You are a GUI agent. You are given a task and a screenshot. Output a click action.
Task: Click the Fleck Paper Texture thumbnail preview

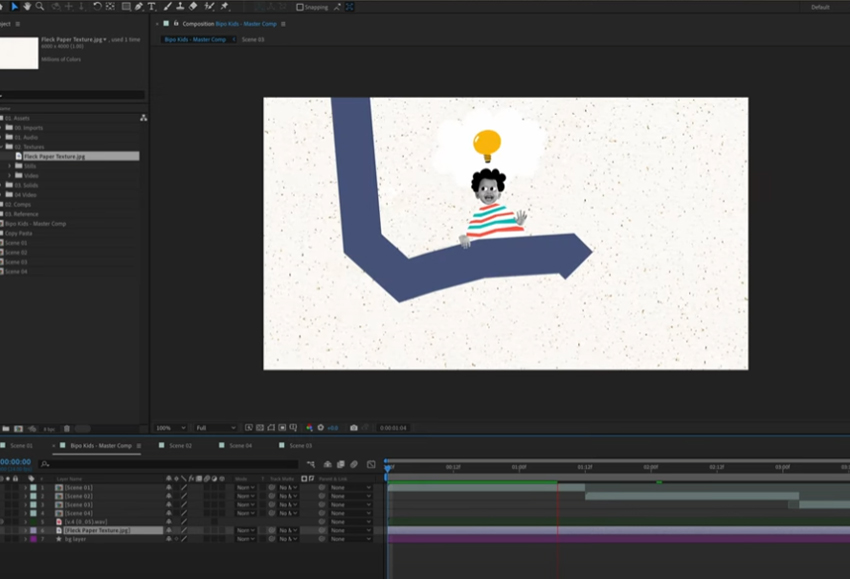19,53
